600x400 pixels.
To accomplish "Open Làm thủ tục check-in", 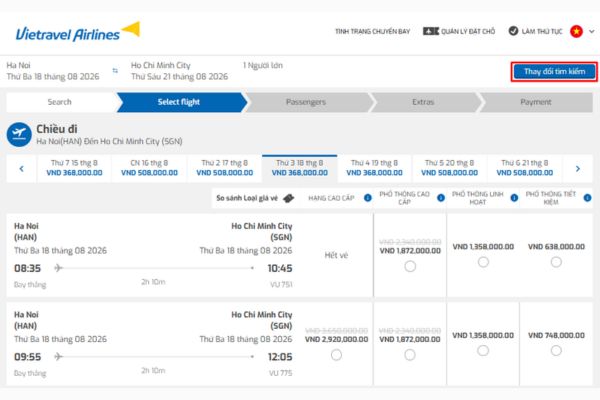I will click(x=542, y=31).
